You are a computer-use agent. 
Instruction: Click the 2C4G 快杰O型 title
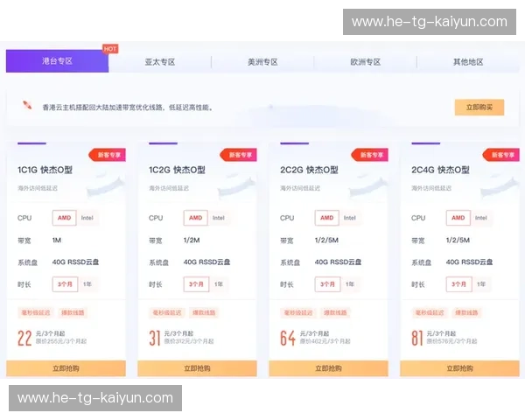pos(440,170)
